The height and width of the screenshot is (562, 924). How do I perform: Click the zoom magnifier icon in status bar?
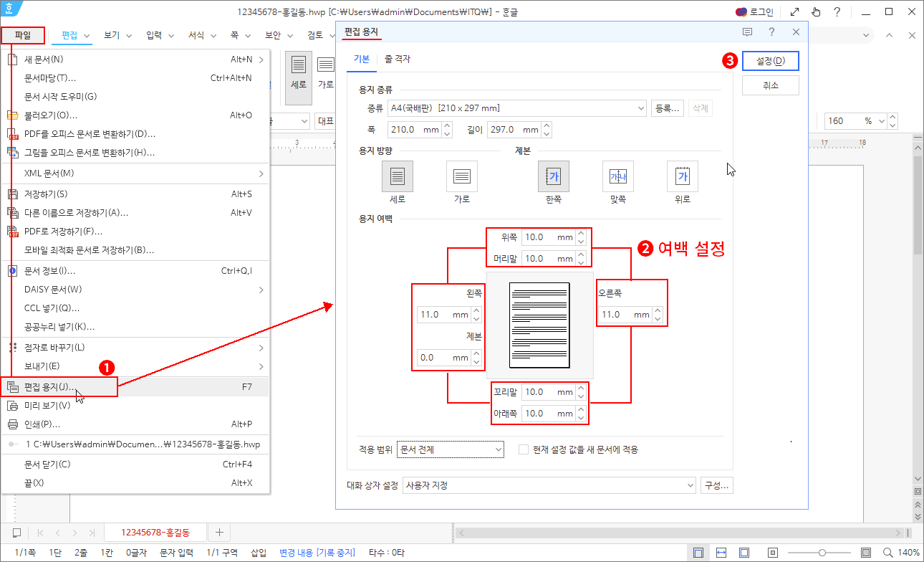[x=888, y=552]
